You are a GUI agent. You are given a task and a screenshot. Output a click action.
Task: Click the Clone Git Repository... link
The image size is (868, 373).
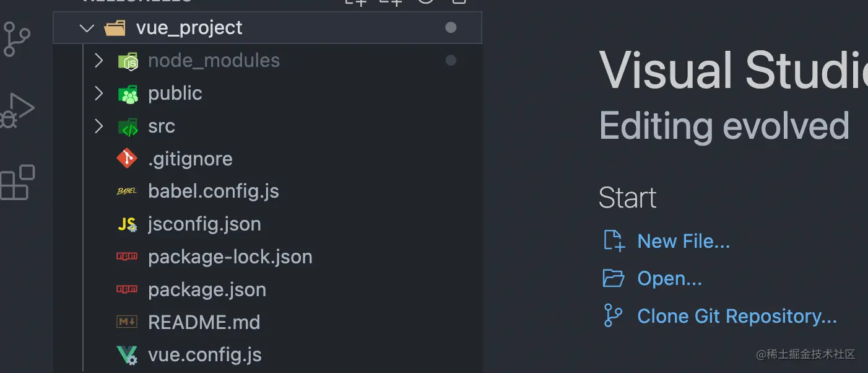tap(737, 317)
